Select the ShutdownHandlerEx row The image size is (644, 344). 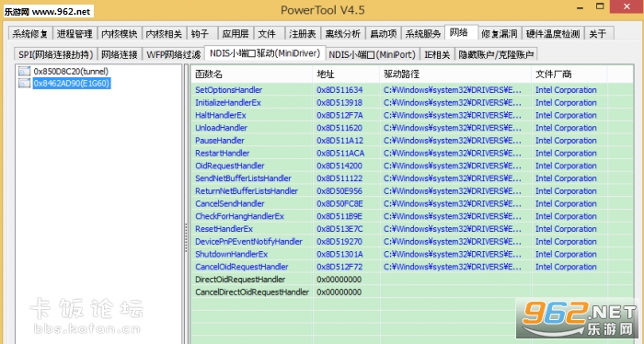(x=412, y=254)
